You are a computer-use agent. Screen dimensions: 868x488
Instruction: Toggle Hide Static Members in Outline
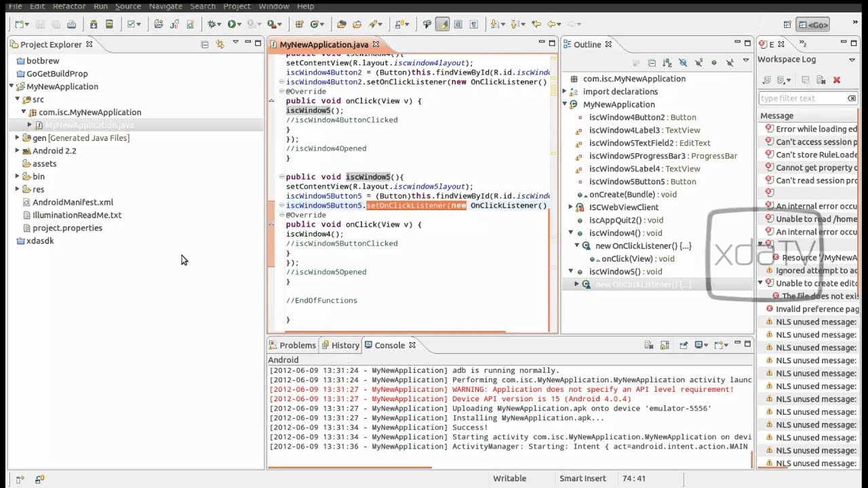point(698,63)
